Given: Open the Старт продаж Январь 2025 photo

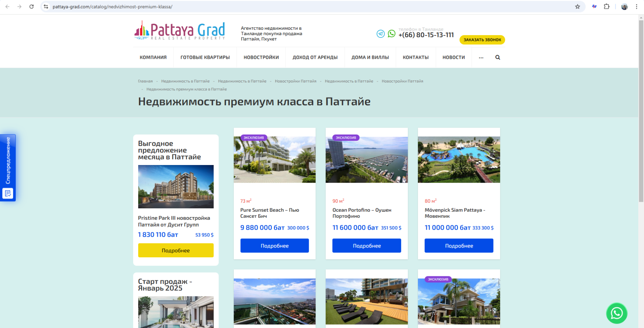Looking at the screenshot, I should tap(176, 312).
